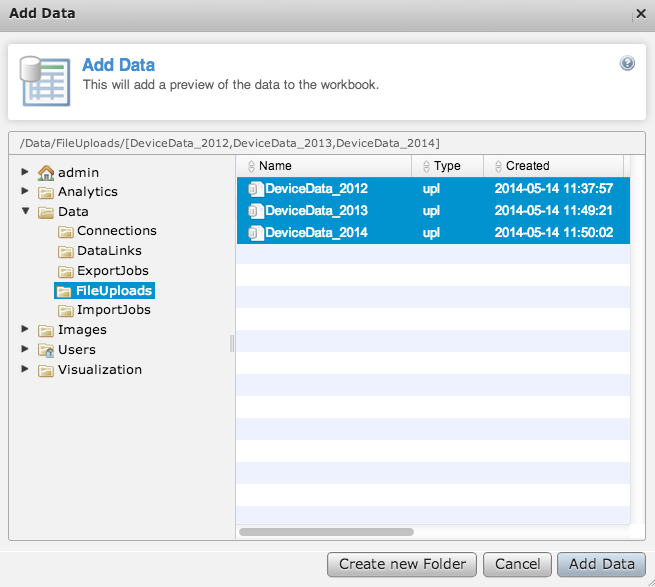Click the Analytics folder icon
The image size is (655, 587).
point(46,192)
